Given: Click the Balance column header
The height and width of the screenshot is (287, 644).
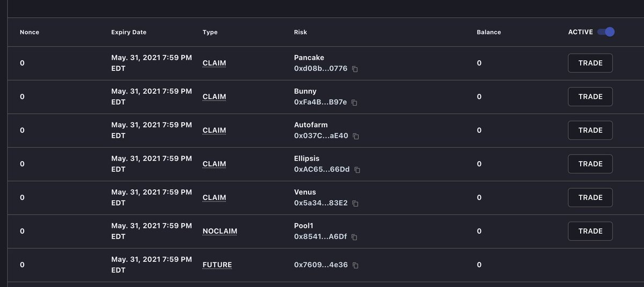Looking at the screenshot, I should 489,32.
